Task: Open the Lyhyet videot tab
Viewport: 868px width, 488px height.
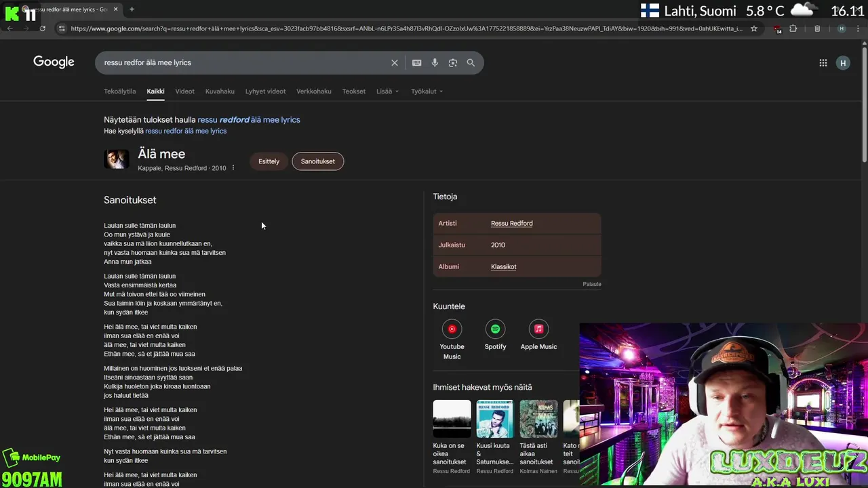Action: (x=265, y=91)
